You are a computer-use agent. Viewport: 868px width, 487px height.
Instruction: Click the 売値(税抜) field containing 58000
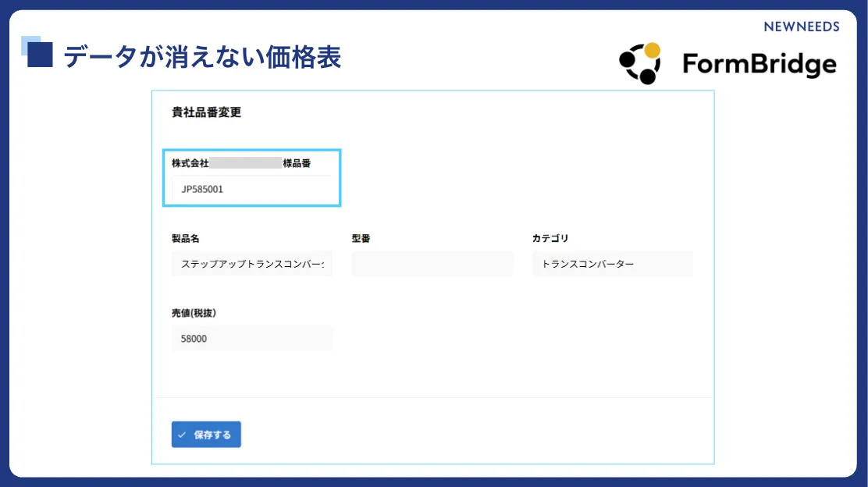(251, 339)
